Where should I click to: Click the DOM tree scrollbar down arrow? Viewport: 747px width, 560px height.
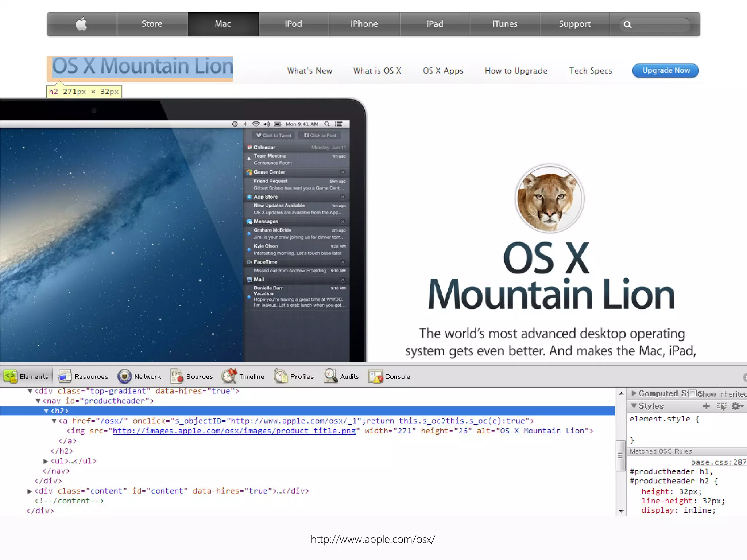[x=621, y=511]
